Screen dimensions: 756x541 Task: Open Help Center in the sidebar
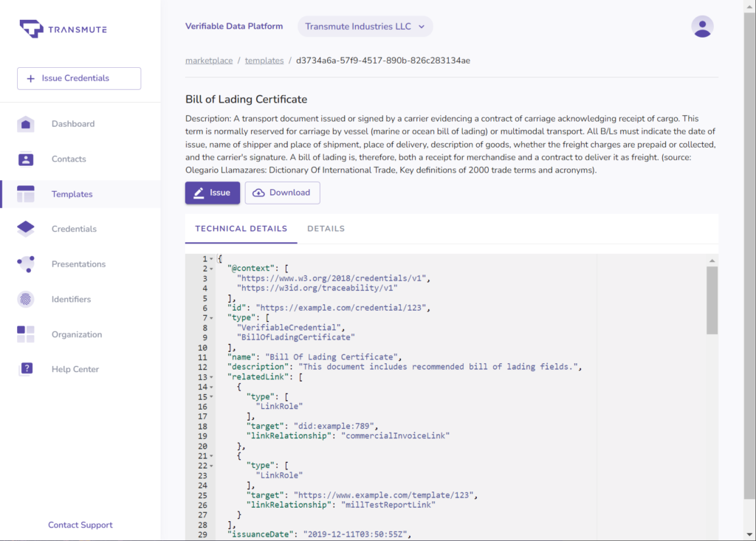(x=81, y=369)
